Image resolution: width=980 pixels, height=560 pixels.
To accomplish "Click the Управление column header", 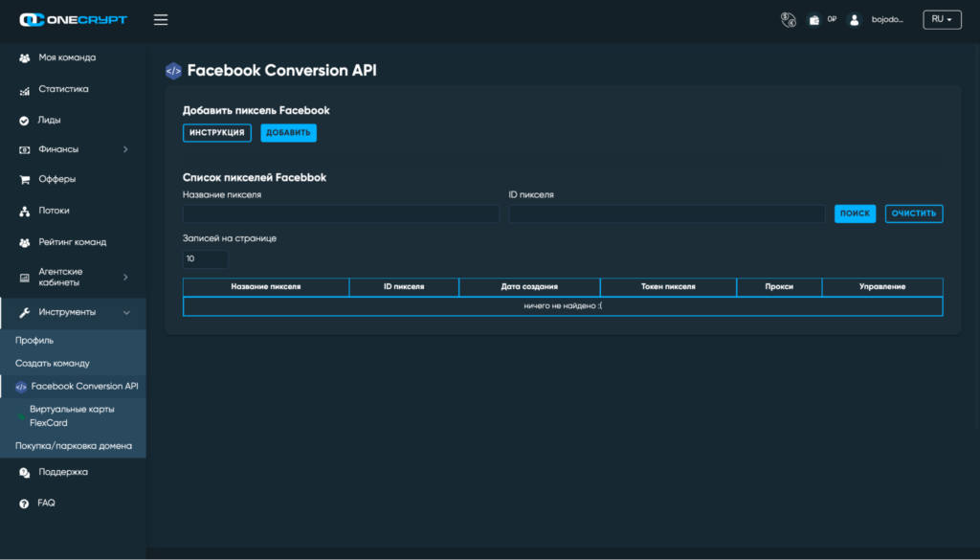I will click(x=882, y=287).
